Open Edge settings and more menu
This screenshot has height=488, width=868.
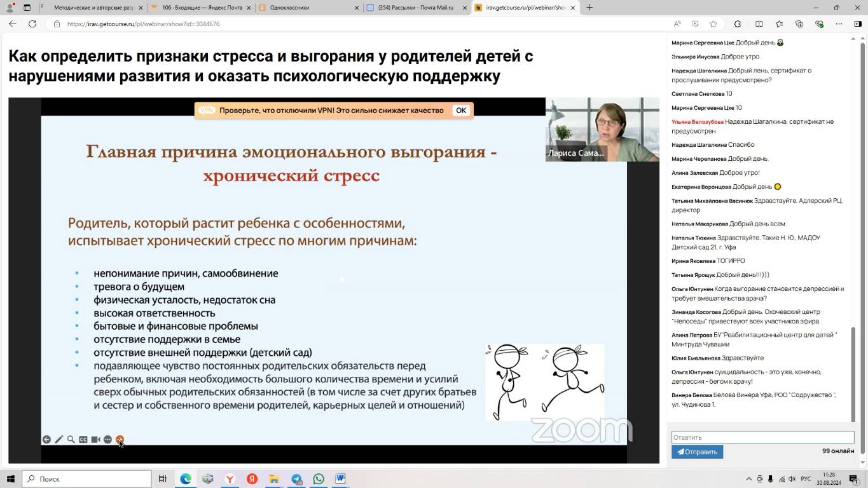839,24
